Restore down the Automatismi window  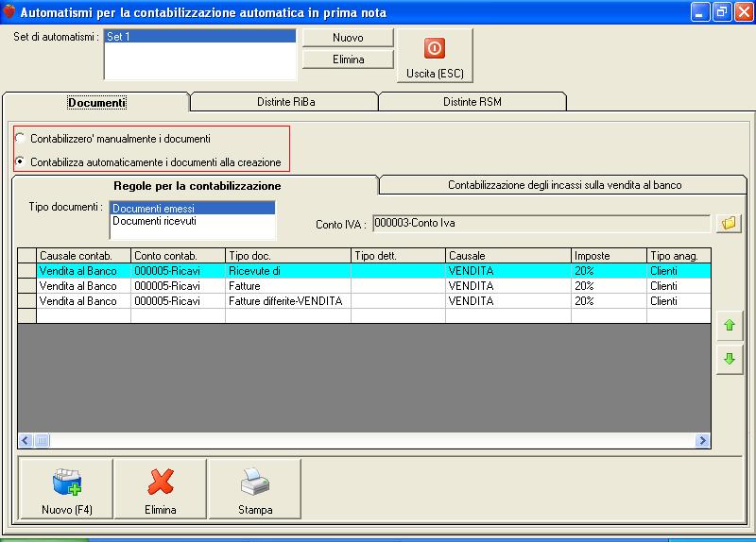(721, 11)
